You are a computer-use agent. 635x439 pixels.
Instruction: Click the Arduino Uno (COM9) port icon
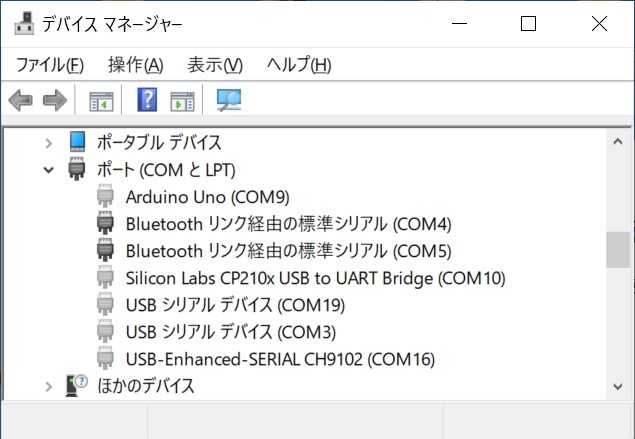coord(105,196)
